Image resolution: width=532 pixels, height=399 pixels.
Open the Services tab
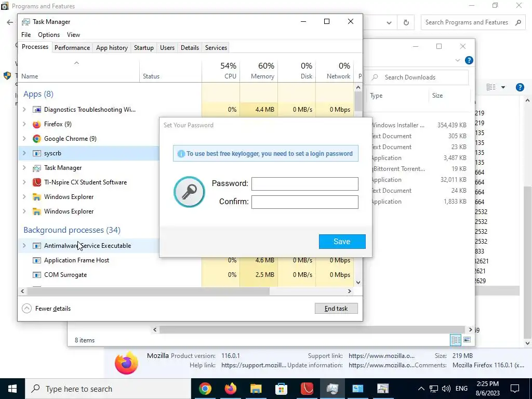pyautogui.click(x=216, y=48)
